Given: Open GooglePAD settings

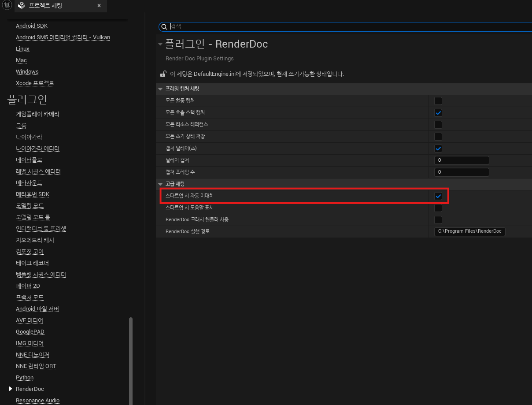Looking at the screenshot, I should coord(30,332).
